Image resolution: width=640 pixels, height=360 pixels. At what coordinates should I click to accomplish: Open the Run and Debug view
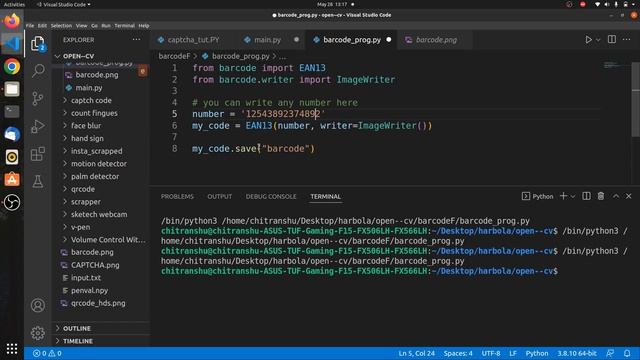tap(38, 126)
